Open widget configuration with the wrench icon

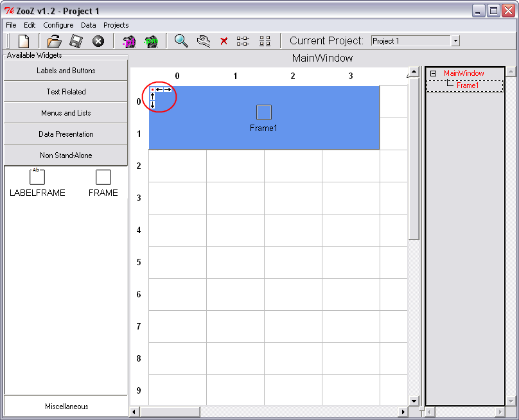[x=203, y=41]
